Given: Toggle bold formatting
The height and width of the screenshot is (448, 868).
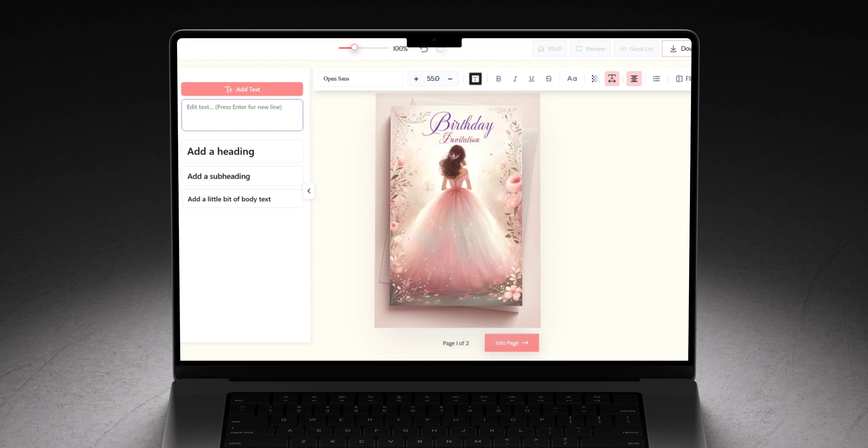Looking at the screenshot, I should point(498,79).
